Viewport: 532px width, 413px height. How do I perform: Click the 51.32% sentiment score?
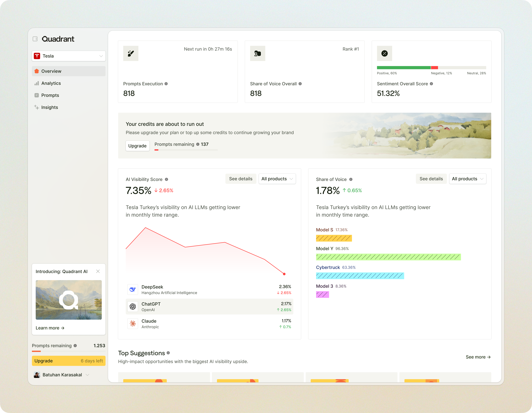click(x=388, y=94)
